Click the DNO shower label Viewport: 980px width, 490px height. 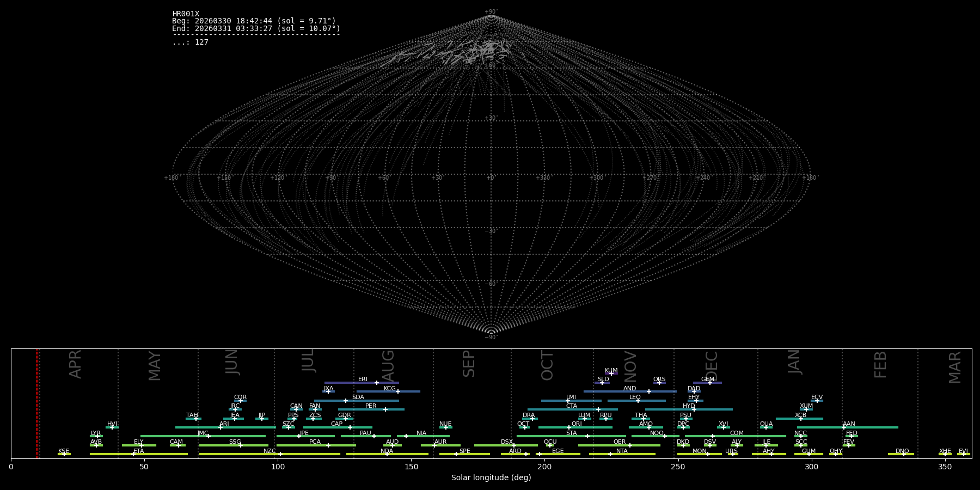click(x=902, y=451)
